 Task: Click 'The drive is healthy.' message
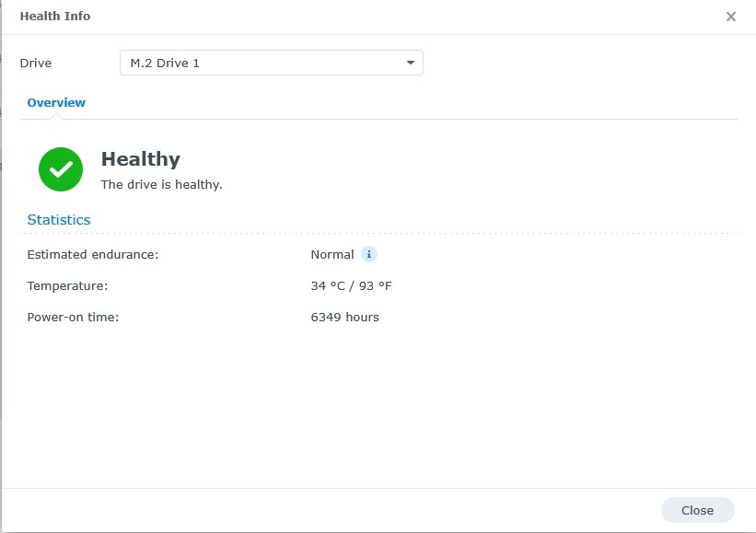point(161,185)
